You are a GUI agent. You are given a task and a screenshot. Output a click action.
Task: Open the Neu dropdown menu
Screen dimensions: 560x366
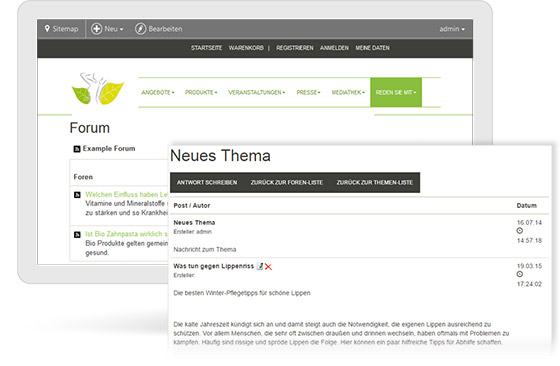tap(114, 29)
